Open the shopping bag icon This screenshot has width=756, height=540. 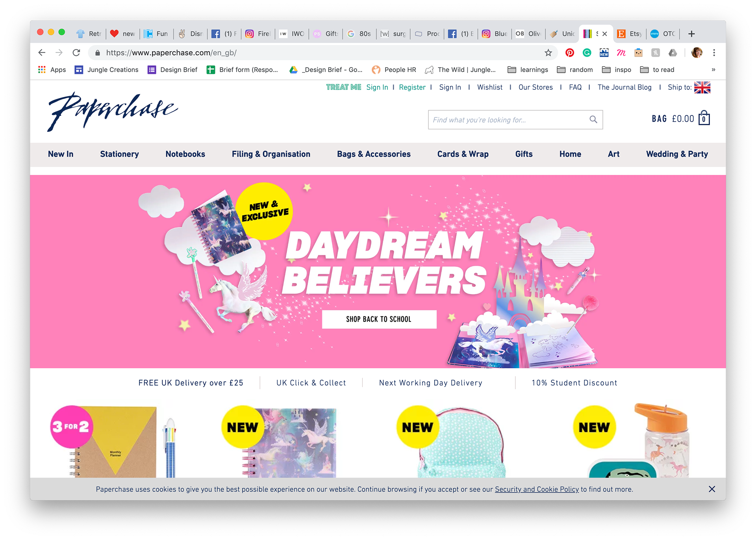pyautogui.click(x=704, y=118)
